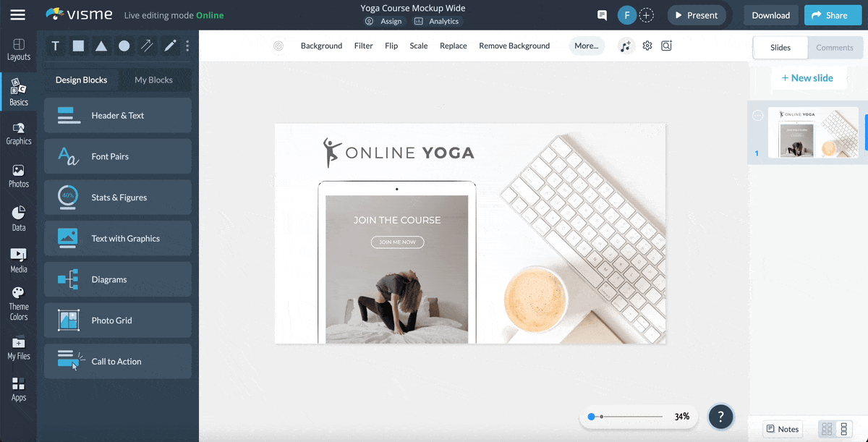This screenshot has width=868, height=442.
Task: Select the Text tool
Action: coord(55,46)
